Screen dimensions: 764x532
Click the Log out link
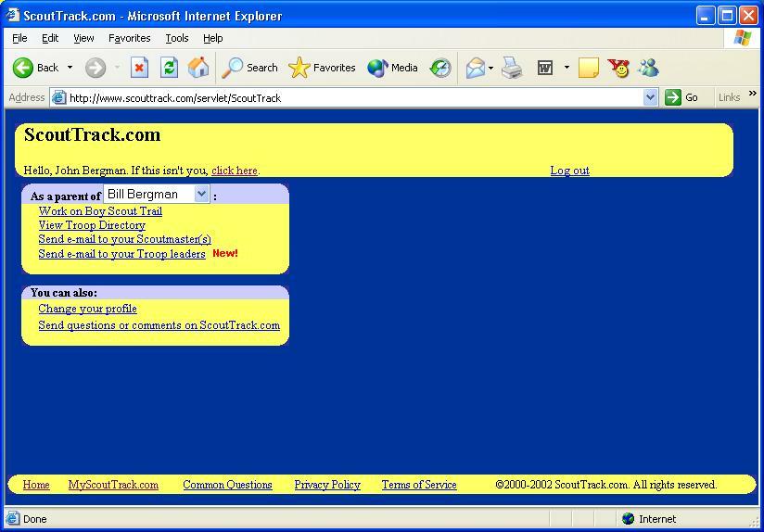(x=569, y=171)
